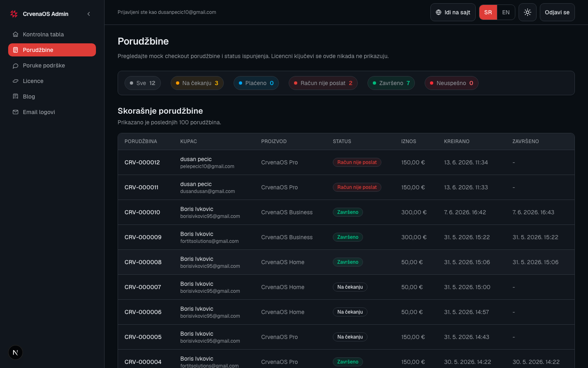Click completed date 31. 5. 2026. 15:06

[535, 262]
